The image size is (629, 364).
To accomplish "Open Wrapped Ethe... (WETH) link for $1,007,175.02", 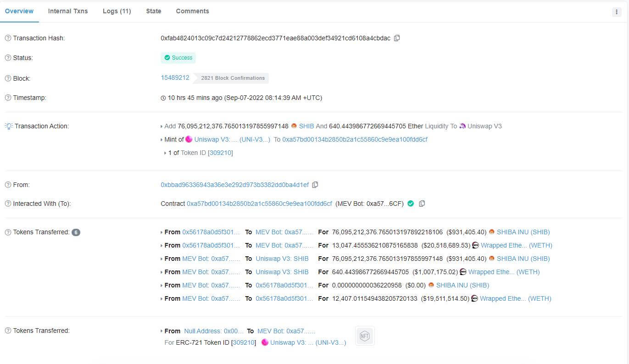I will (504, 272).
